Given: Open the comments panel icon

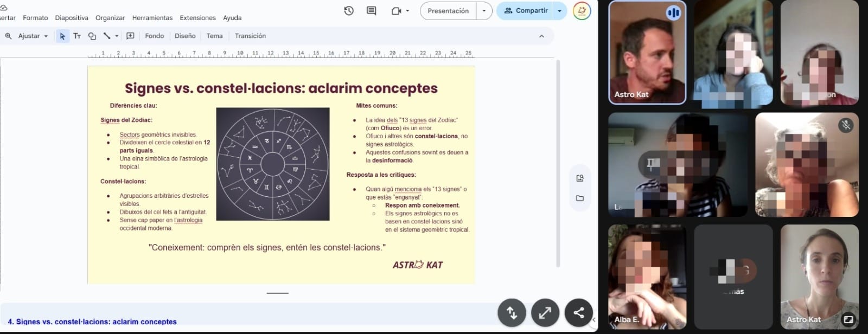Looking at the screenshot, I should click(372, 11).
